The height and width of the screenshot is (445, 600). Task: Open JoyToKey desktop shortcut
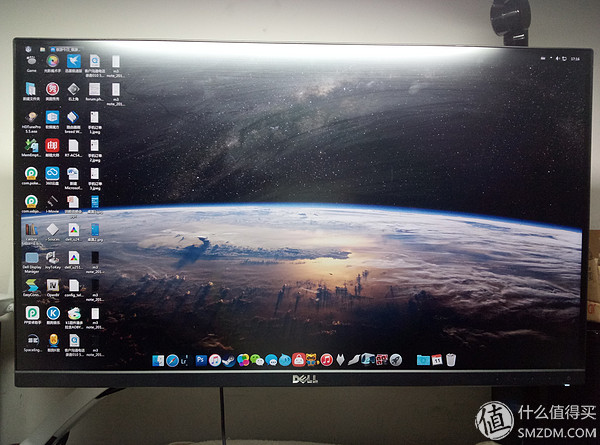click(x=52, y=260)
